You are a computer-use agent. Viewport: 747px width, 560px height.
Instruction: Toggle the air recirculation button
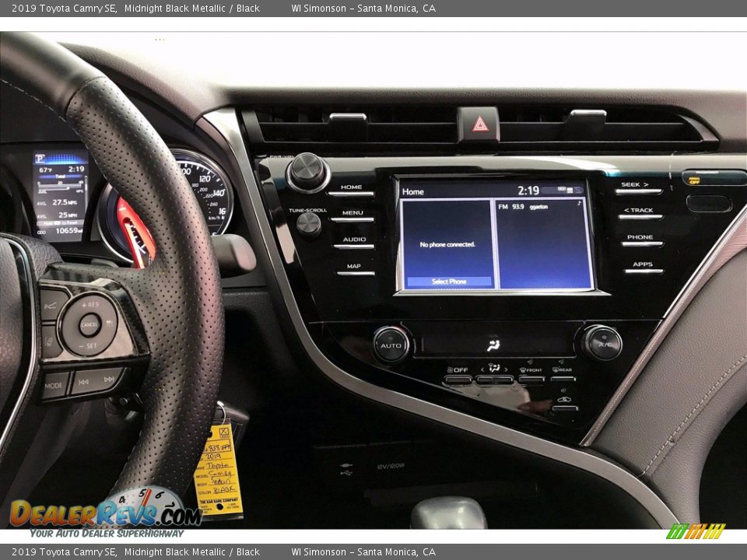tap(565, 403)
